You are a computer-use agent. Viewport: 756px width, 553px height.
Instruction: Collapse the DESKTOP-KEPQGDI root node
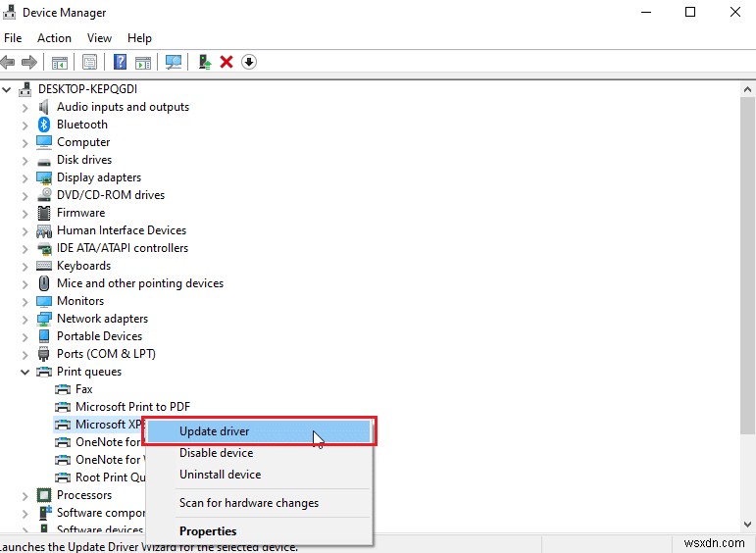coord(7,89)
